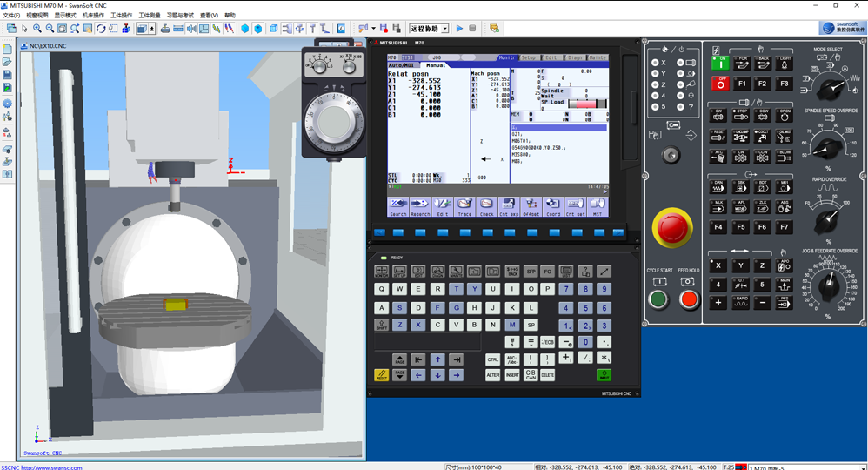The width and height of the screenshot is (868, 470).
Task: Open the 工件测量 menu
Action: pos(150,16)
